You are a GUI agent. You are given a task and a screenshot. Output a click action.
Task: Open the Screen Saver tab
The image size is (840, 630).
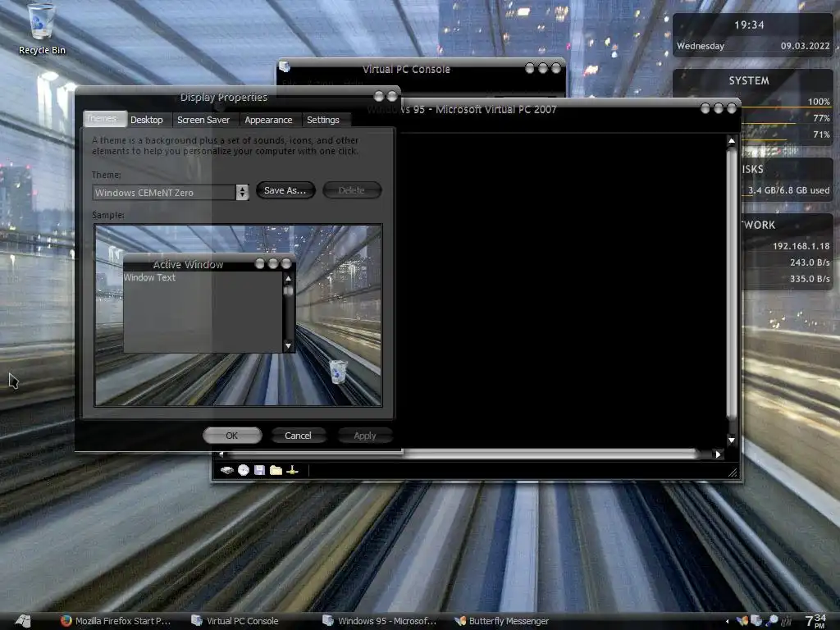[203, 120]
